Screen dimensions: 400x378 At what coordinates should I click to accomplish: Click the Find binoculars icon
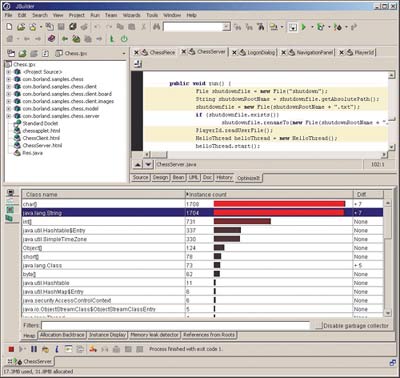tap(156, 27)
